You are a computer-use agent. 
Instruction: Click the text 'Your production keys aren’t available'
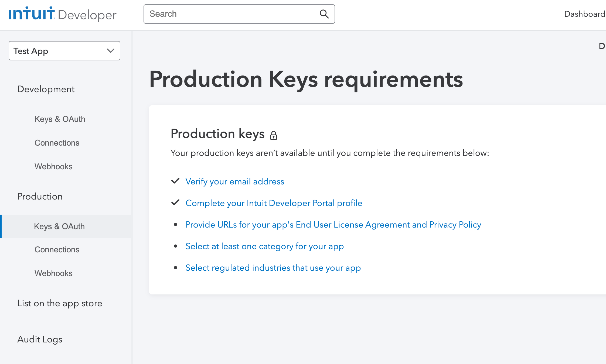243,153
